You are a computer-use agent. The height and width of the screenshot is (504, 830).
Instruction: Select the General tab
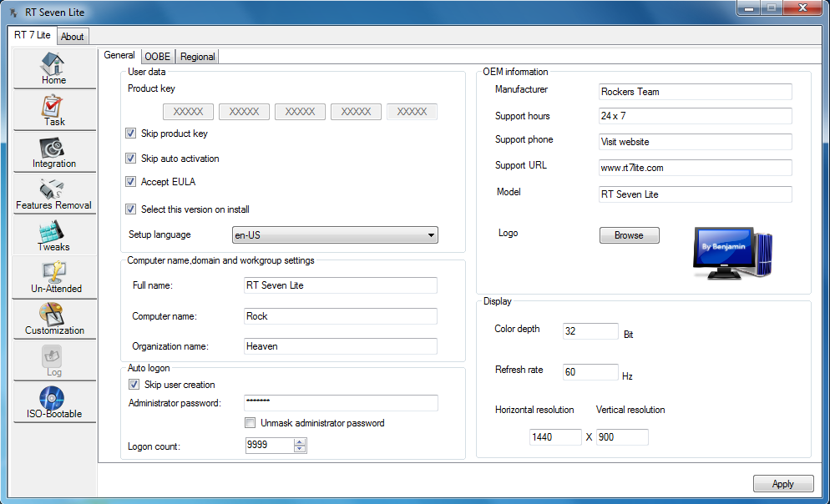[x=119, y=56]
